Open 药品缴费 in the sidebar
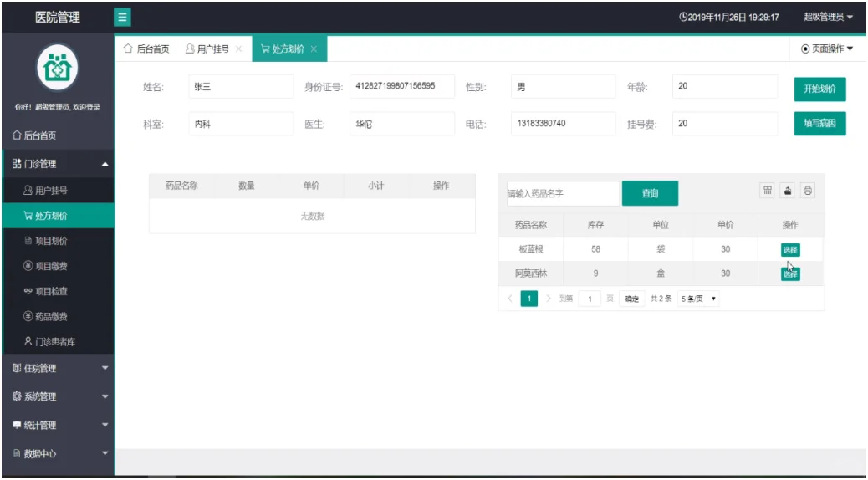The width and height of the screenshot is (868, 480). tap(59, 316)
